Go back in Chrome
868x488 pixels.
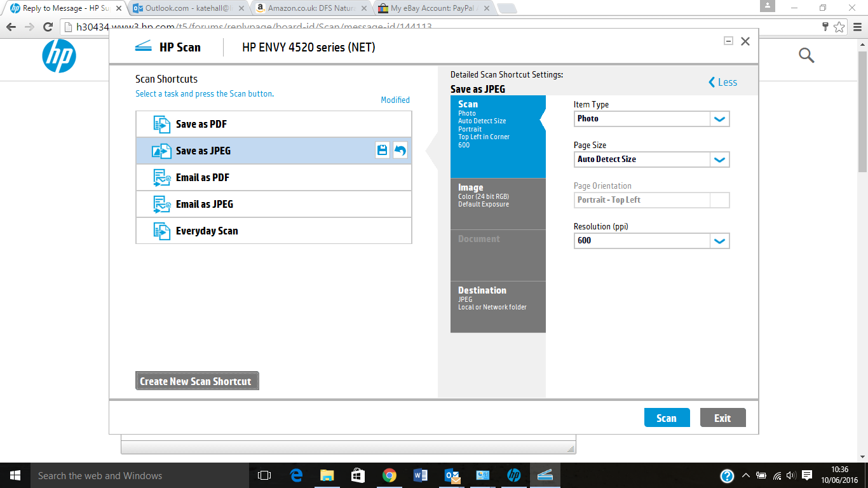point(11,27)
